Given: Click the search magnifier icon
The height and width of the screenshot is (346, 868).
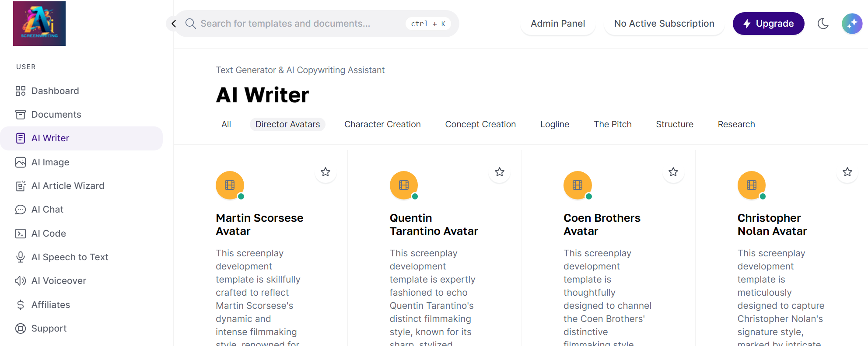Looking at the screenshot, I should tap(190, 24).
